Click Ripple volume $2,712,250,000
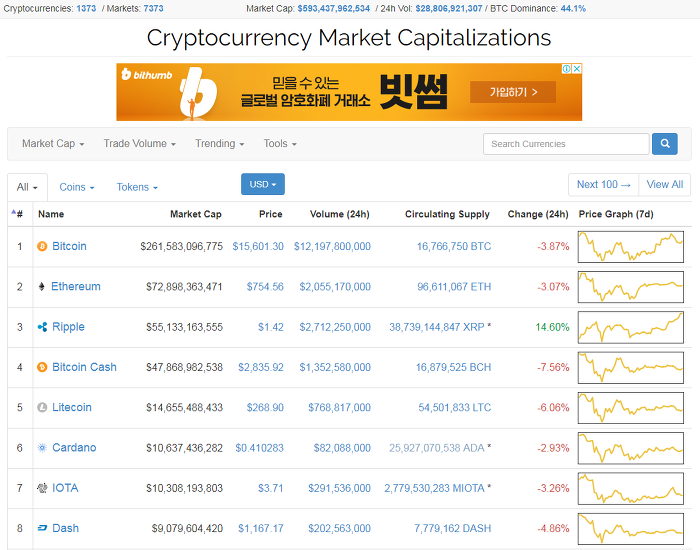The height and width of the screenshot is (550, 700). pos(335,327)
